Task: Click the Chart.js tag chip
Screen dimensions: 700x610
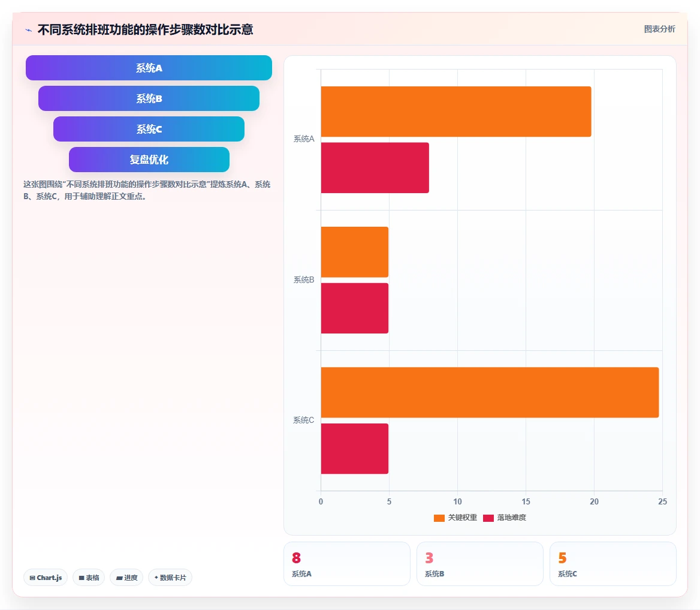Action: 46,578
